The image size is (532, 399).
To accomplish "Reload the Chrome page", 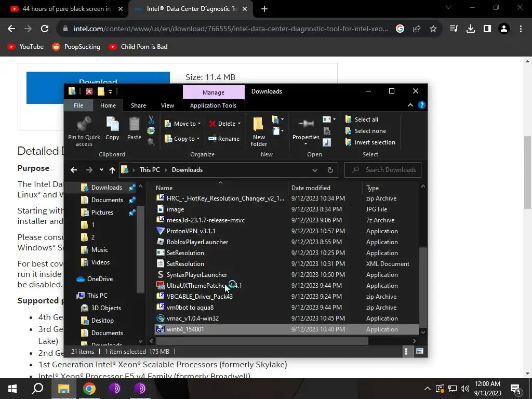I will [x=45, y=29].
